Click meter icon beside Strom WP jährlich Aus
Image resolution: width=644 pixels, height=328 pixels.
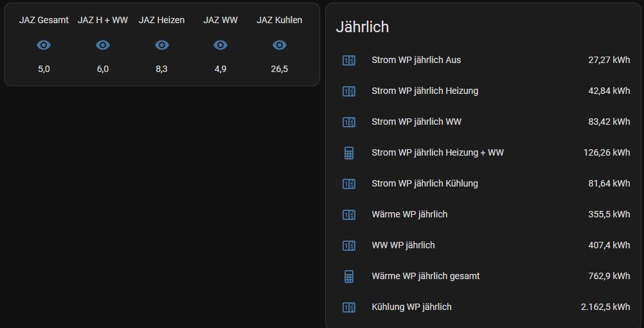(x=349, y=60)
